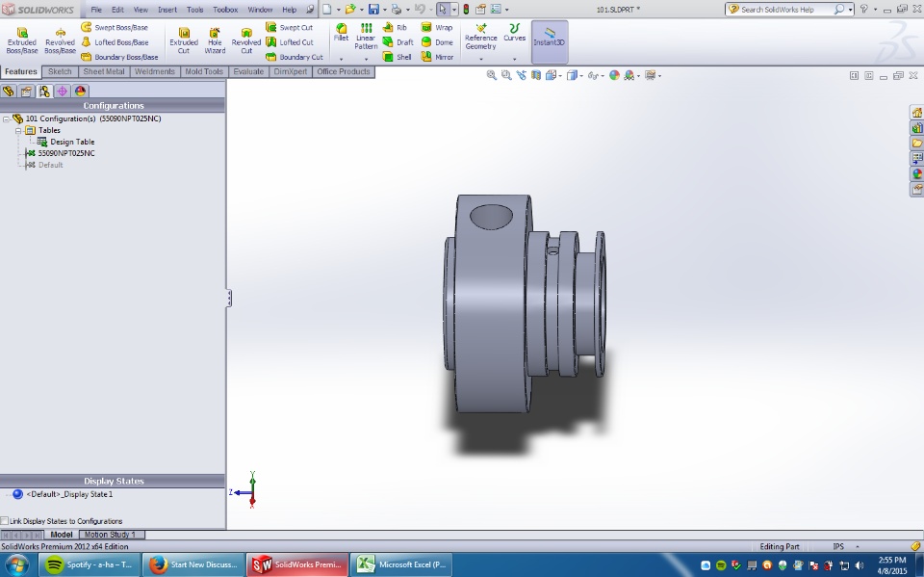Screen dimensions: 924x577
Task: Switch to the Evaluate tab
Action: [248, 71]
